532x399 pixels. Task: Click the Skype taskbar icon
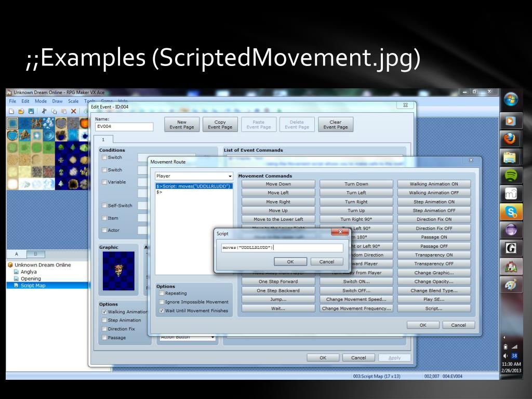point(511,212)
